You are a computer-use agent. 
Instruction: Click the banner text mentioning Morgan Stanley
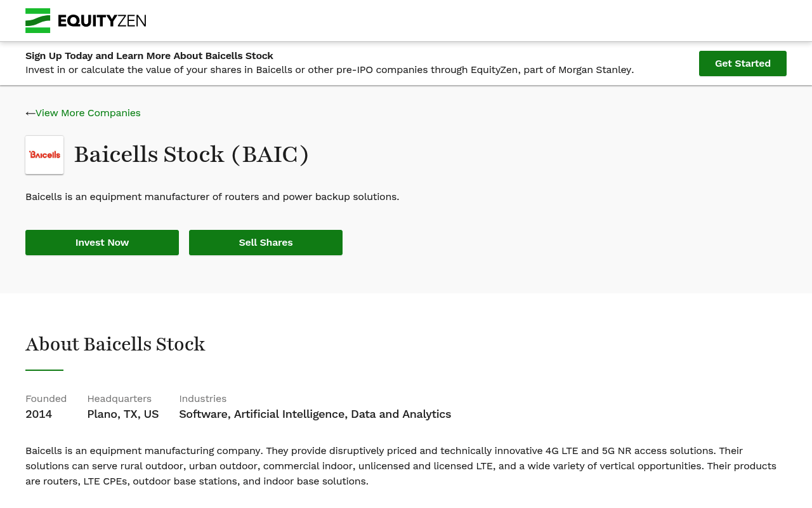pyautogui.click(x=329, y=70)
